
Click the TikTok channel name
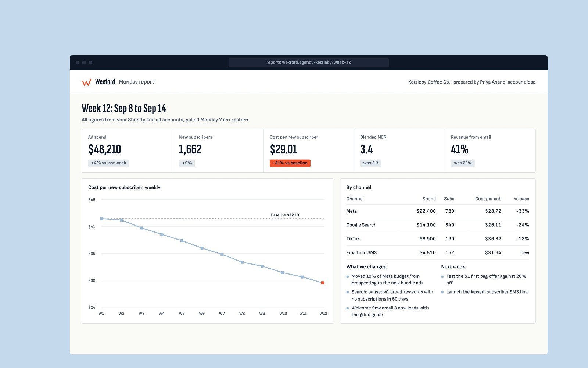[353, 239]
